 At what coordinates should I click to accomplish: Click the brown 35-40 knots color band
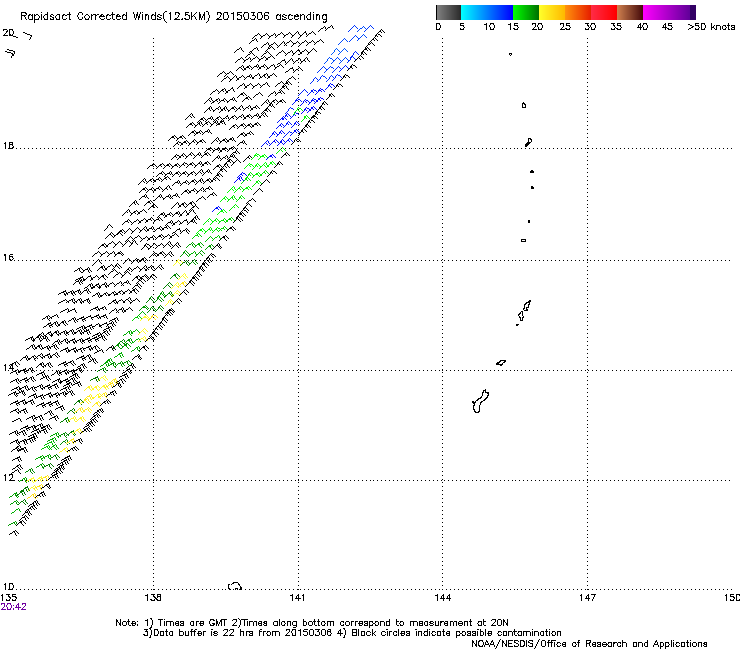pyautogui.click(x=630, y=12)
